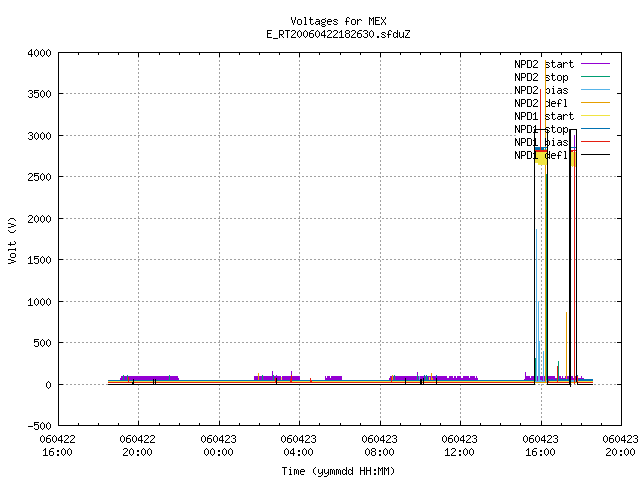Click the 'NPD1 start' legend label
This screenshot has height=480, width=640.
click(544, 116)
